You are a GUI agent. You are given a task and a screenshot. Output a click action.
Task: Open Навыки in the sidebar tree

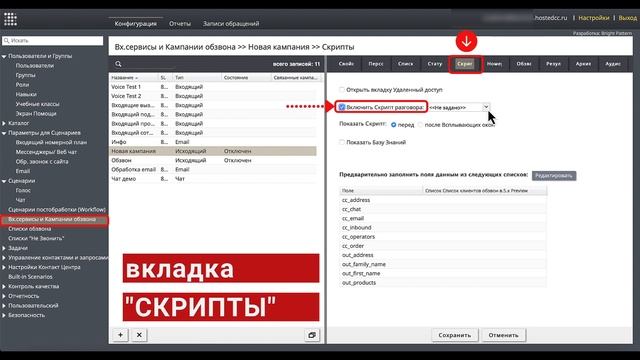coord(26,94)
